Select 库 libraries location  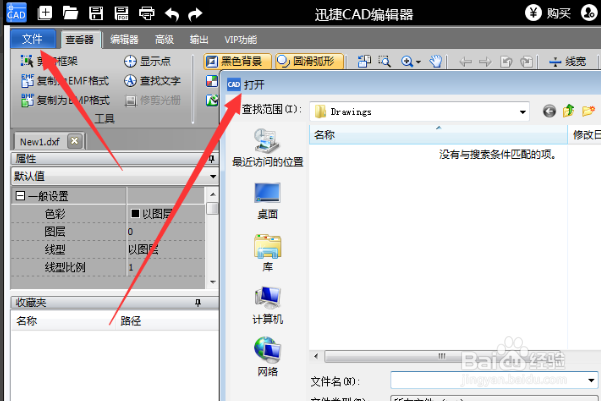(x=268, y=253)
